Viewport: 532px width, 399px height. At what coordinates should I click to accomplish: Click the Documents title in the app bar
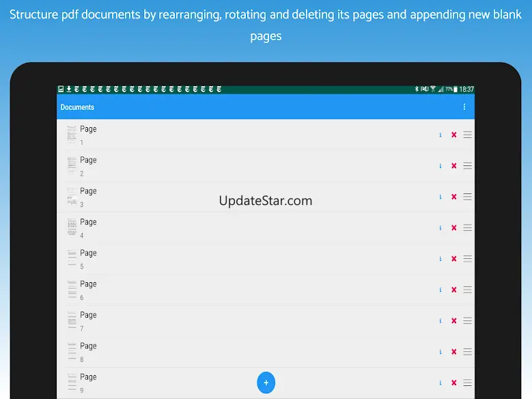coord(77,107)
